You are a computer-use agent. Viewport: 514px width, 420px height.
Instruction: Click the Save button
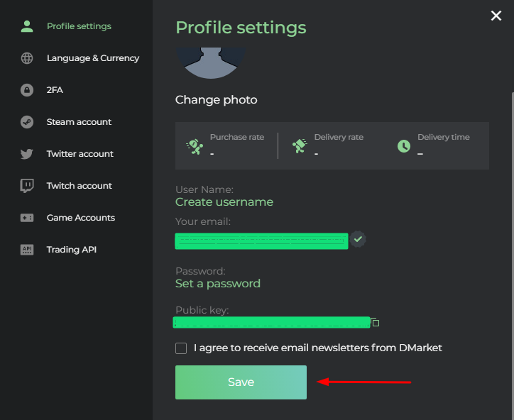coord(241,382)
